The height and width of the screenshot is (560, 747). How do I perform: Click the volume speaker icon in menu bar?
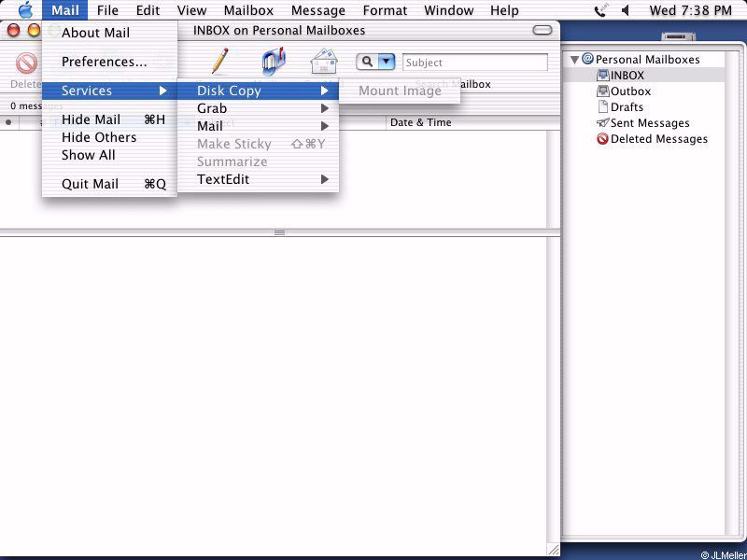click(x=626, y=10)
